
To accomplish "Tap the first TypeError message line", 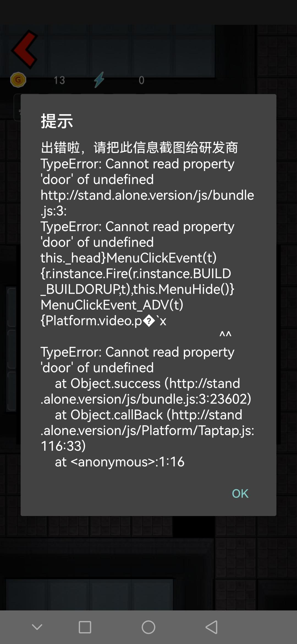I will click(x=137, y=164).
